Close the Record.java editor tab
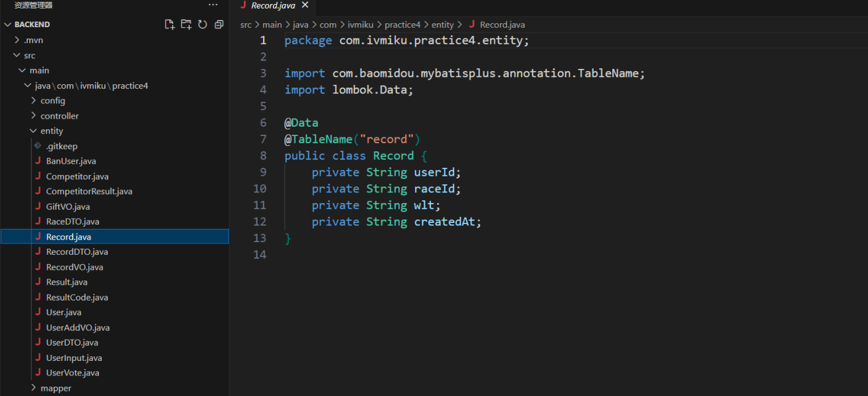 coord(305,5)
